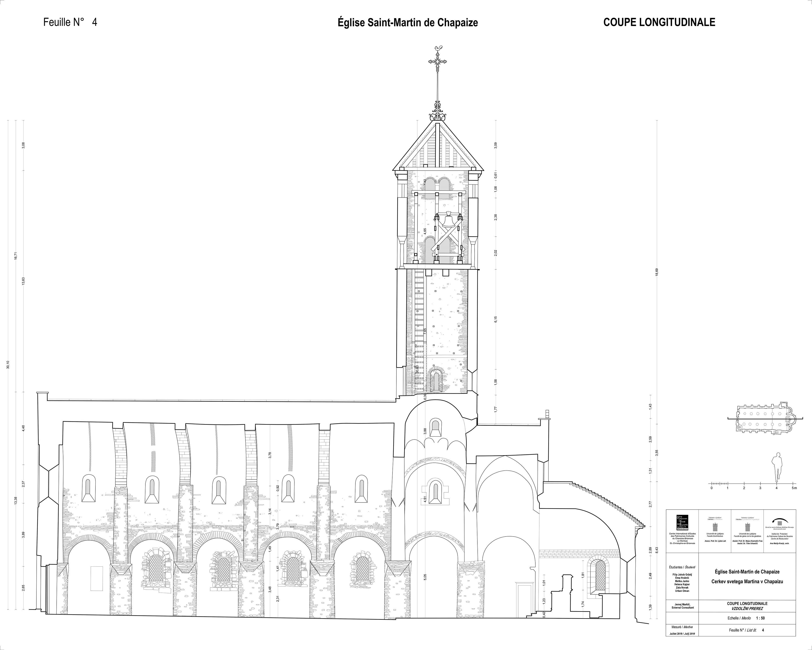
Task: Click the 0 to 5m scale bar
Action: click(752, 483)
